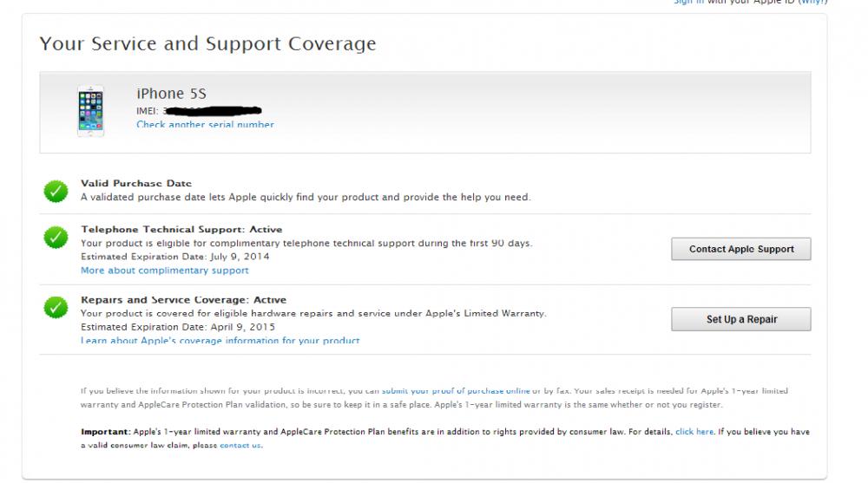Click green checkmark beside Valid Purchase Date

[x=56, y=192]
